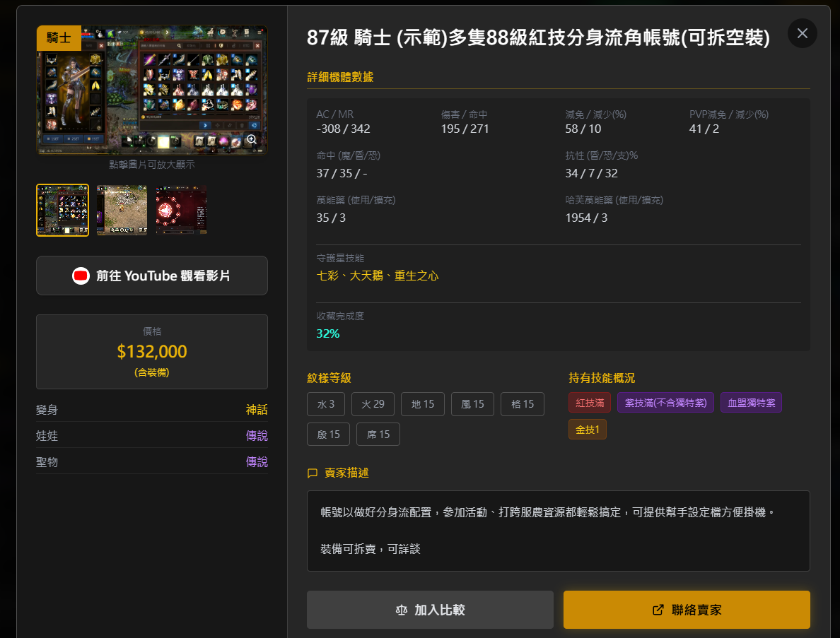Click the 血盟獨特紫 skill tag
The width and height of the screenshot is (840, 638).
click(751, 403)
